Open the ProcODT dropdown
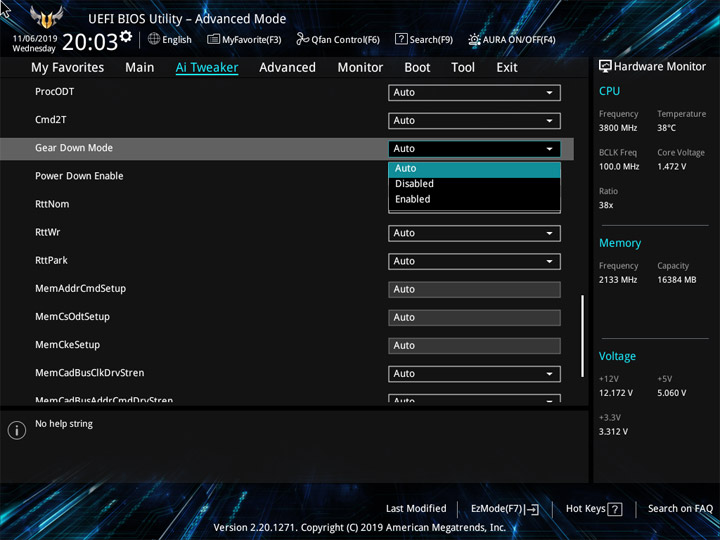 pyautogui.click(x=474, y=93)
